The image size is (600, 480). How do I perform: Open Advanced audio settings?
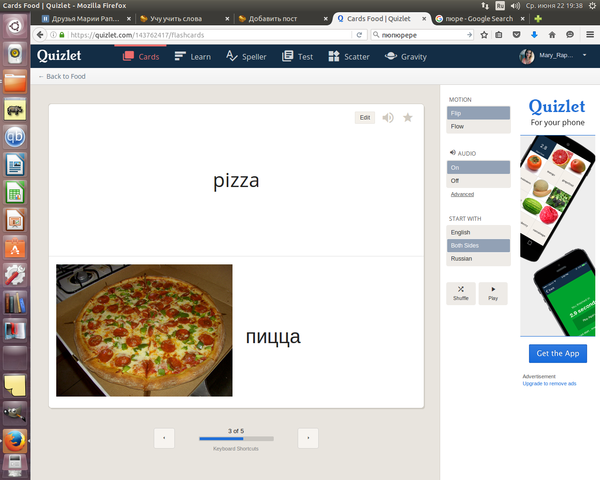(x=462, y=194)
